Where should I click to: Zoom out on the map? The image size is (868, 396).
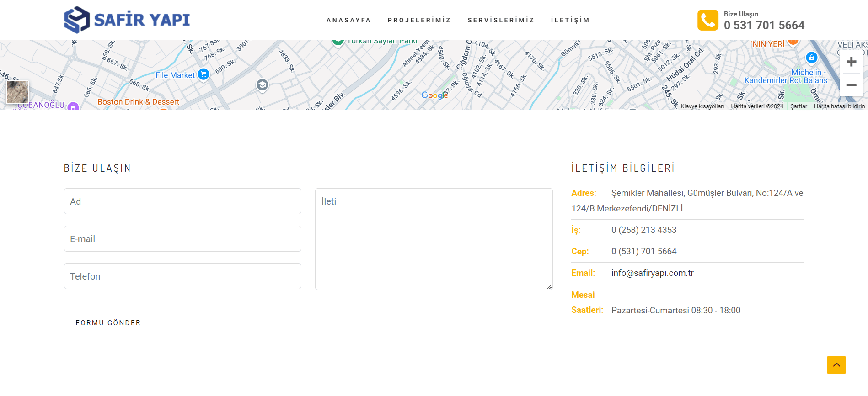(851, 85)
